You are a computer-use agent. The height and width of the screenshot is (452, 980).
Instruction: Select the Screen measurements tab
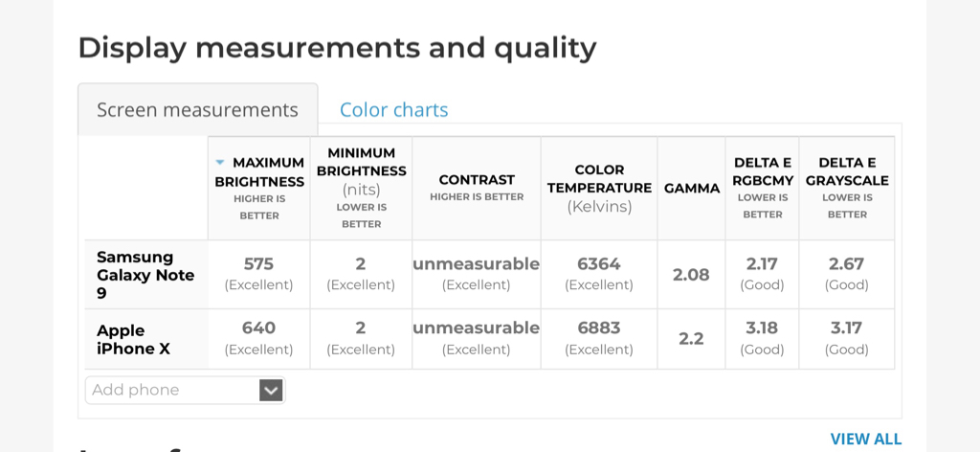[x=197, y=110]
